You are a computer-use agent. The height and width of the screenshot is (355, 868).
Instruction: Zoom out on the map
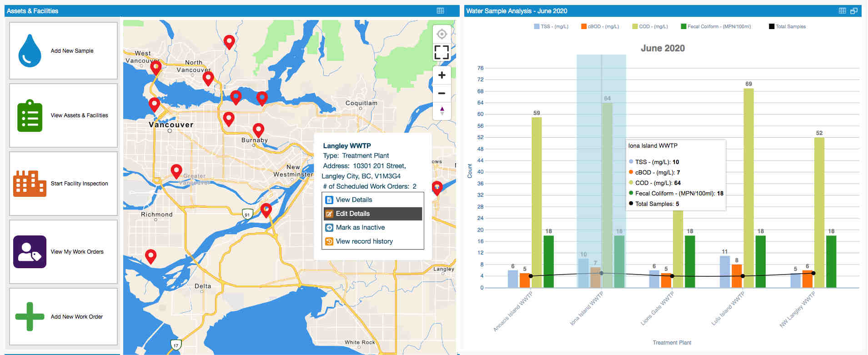pos(442,93)
